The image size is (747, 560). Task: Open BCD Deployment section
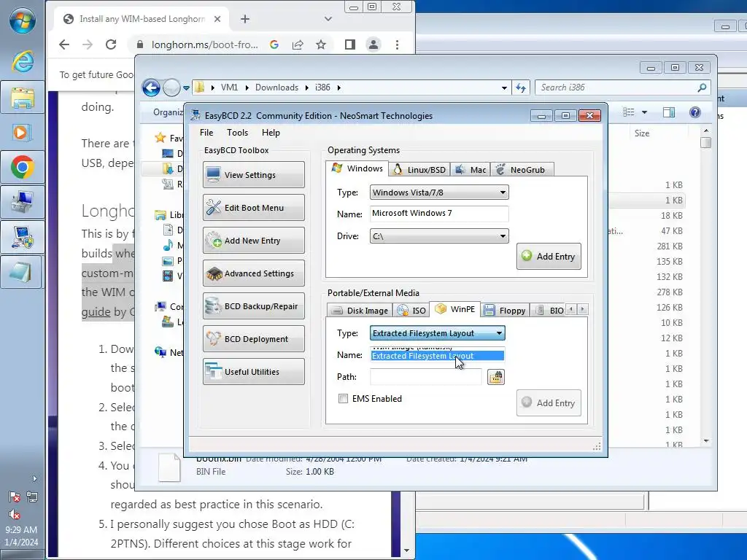(x=253, y=338)
